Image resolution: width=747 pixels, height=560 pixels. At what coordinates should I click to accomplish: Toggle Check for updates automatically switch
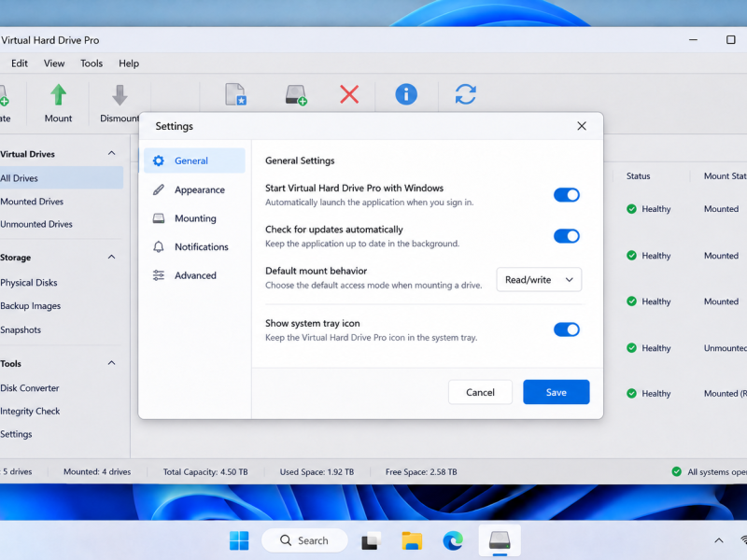pos(567,236)
